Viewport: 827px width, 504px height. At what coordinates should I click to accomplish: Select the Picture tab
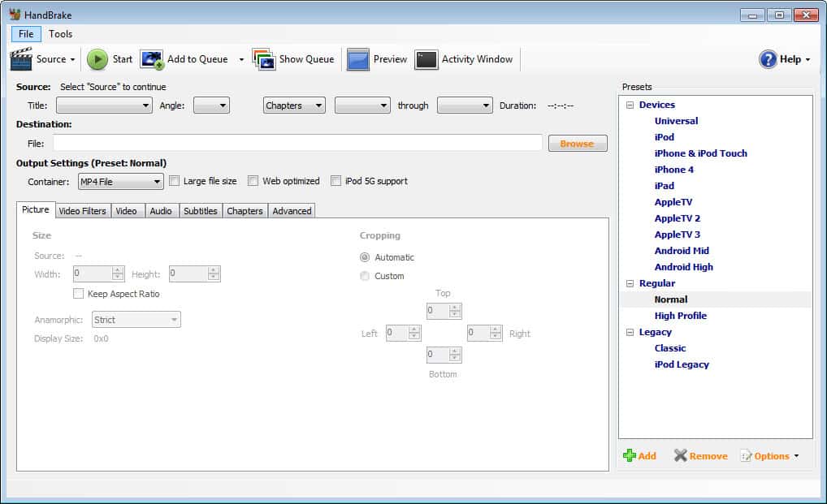[36, 209]
